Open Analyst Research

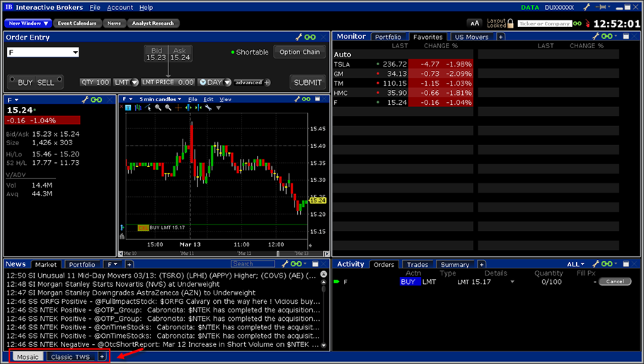tap(153, 23)
